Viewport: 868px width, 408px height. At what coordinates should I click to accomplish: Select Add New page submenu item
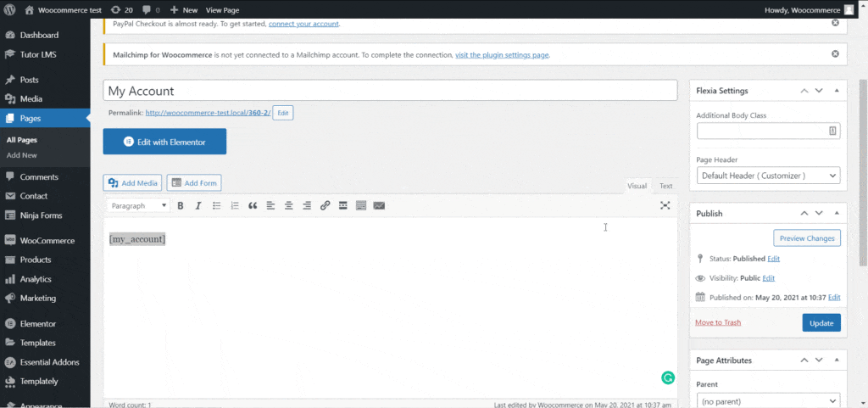click(x=21, y=155)
